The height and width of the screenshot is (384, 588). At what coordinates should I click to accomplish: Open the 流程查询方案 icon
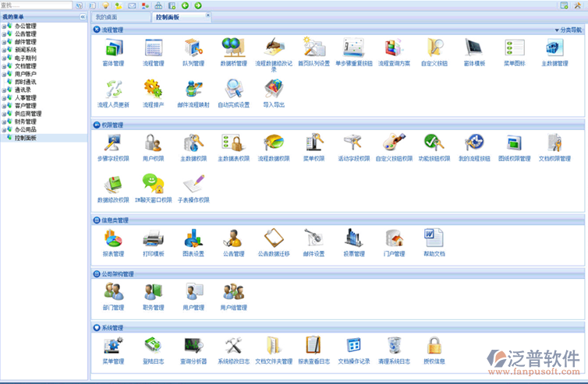coord(394,48)
